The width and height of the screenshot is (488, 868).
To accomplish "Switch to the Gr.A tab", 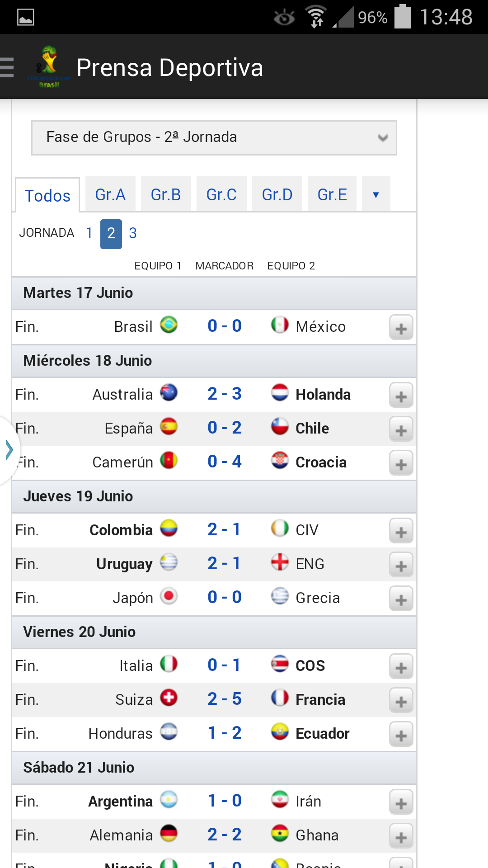I will point(110,194).
